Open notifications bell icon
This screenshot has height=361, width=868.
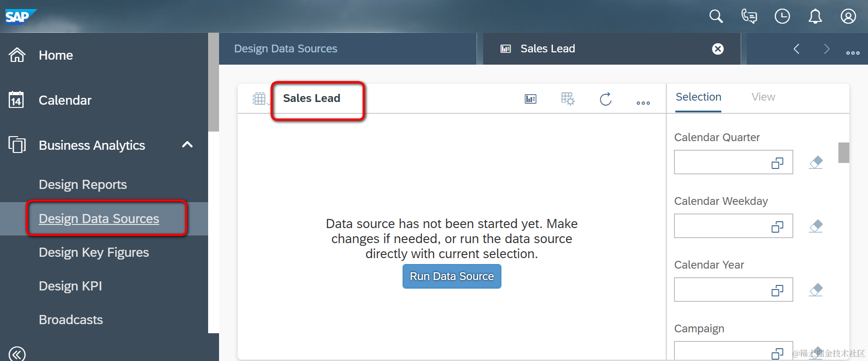(x=815, y=16)
